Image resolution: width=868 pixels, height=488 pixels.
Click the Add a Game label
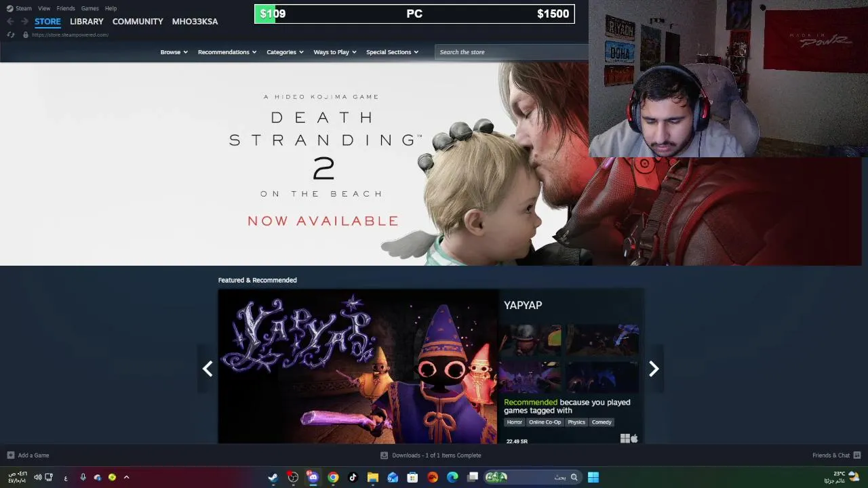pyautogui.click(x=33, y=455)
